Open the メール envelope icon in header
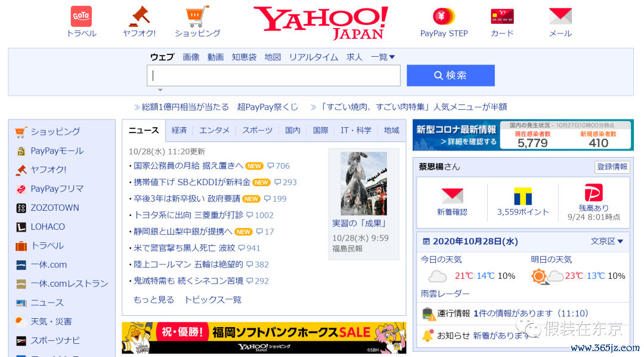644x357 pixels. pos(560,17)
